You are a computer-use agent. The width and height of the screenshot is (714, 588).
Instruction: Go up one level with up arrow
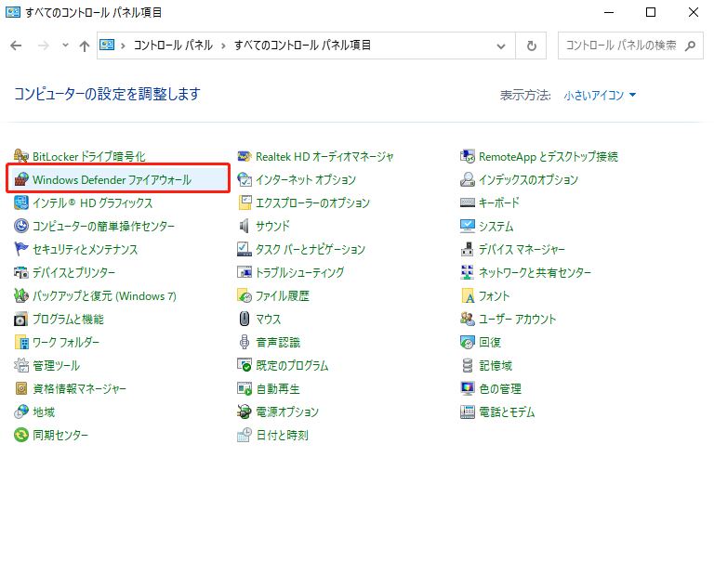[85, 46]
